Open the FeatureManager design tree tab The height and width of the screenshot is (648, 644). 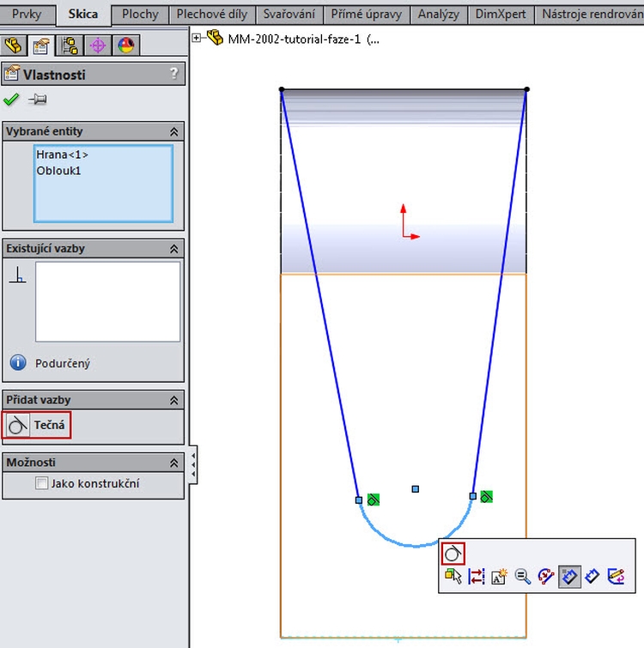click(13, 45)
